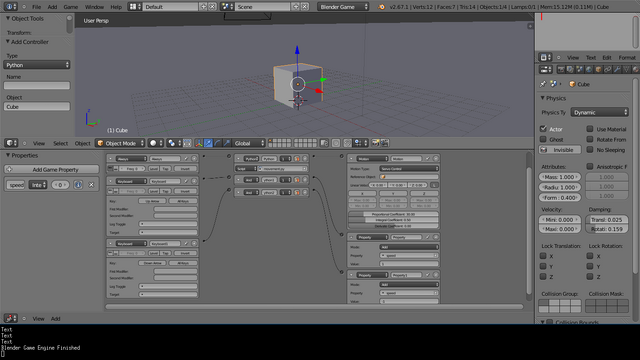Viewport: 640px width, 360px height.
Task: Open the Constraints chain-link tab
Action: tap(608, 69)
